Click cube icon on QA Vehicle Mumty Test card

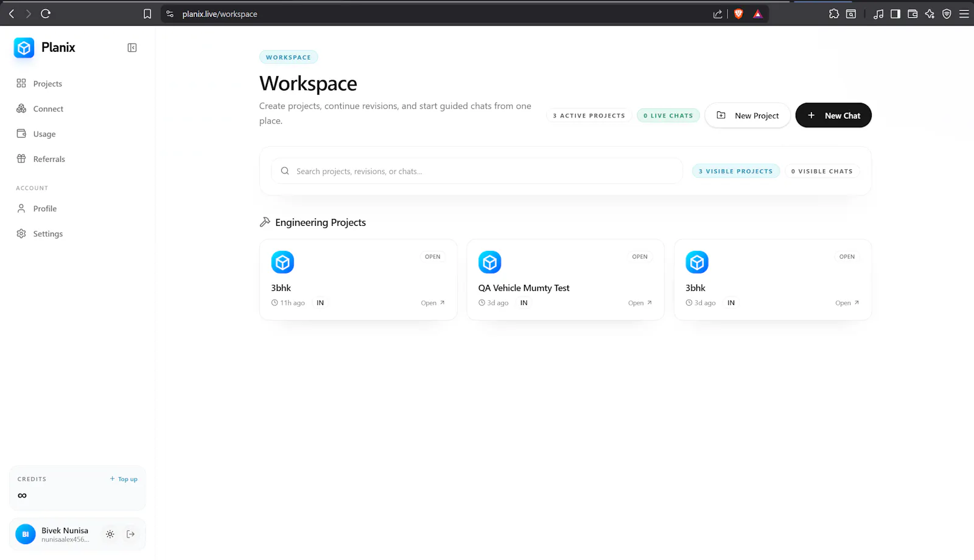click(490, 262)
